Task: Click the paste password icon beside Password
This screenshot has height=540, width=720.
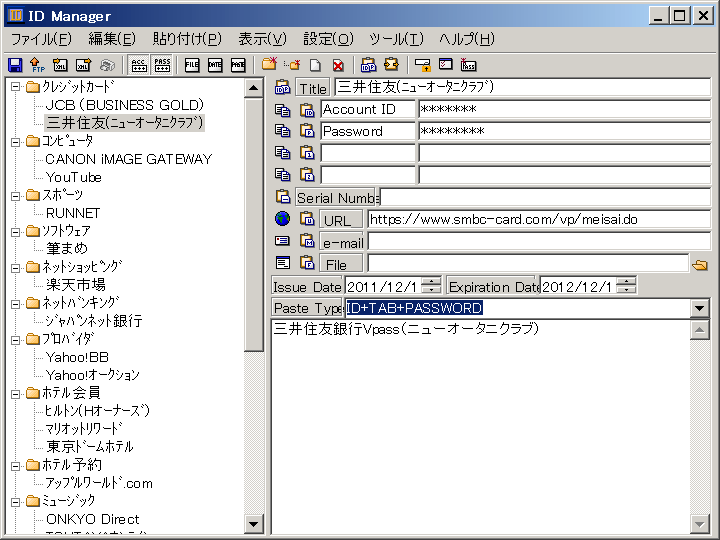Action: [307, 131]
